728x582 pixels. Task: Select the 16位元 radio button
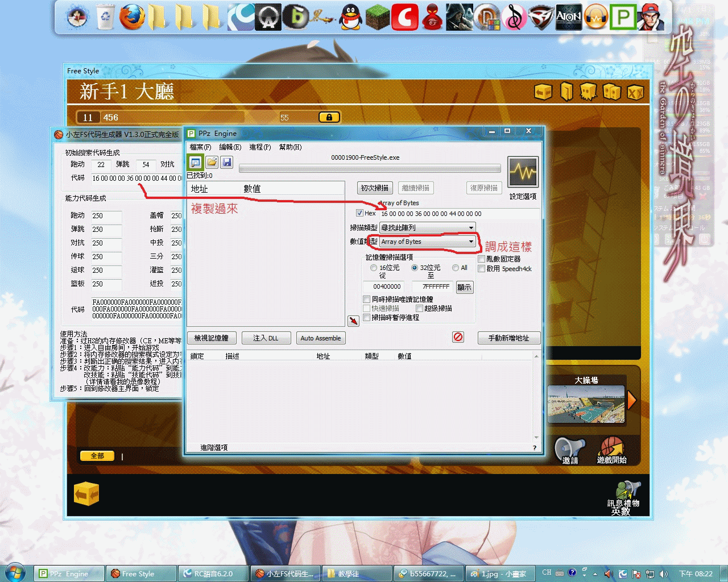click(374, 268)
